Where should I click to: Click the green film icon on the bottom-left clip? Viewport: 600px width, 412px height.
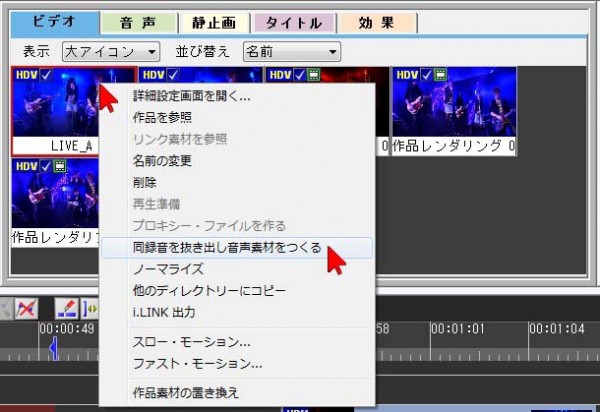(x=58, y=166)
